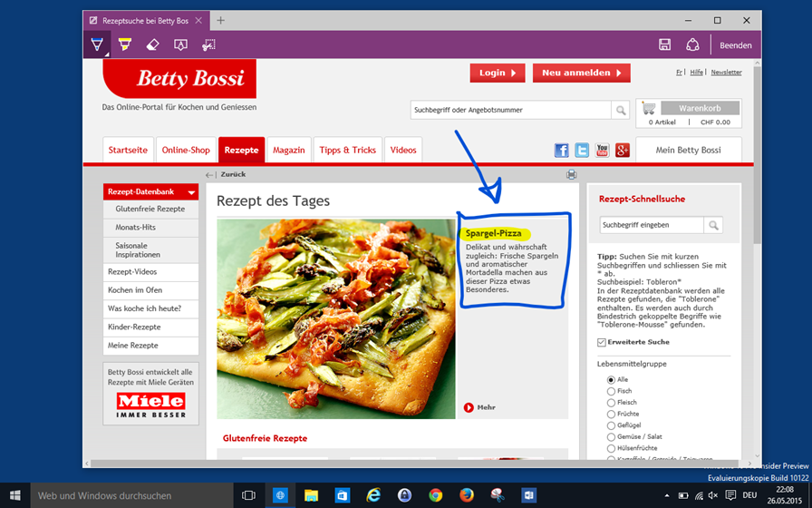Viewport: 812px width, 508px height.
Task: Select the Fisch radio button
Action: pyautogui.click(x=611, y=391)
